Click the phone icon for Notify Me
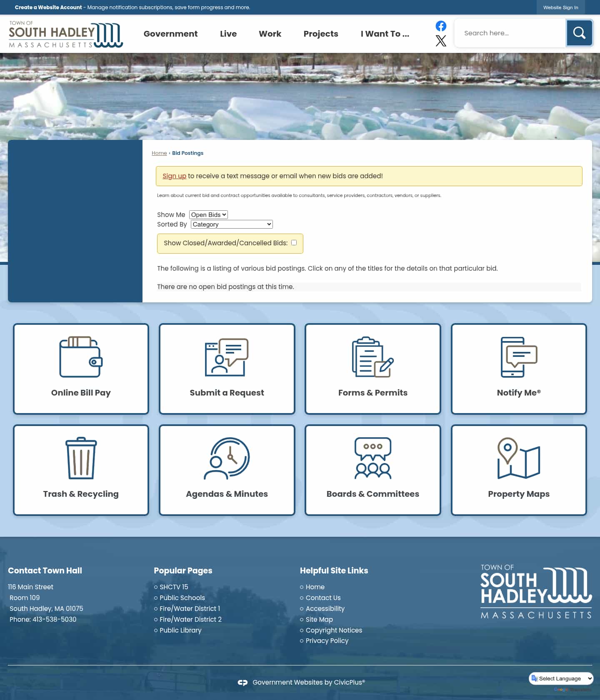This screenshot has width=600, height=700. coord(519,357)
